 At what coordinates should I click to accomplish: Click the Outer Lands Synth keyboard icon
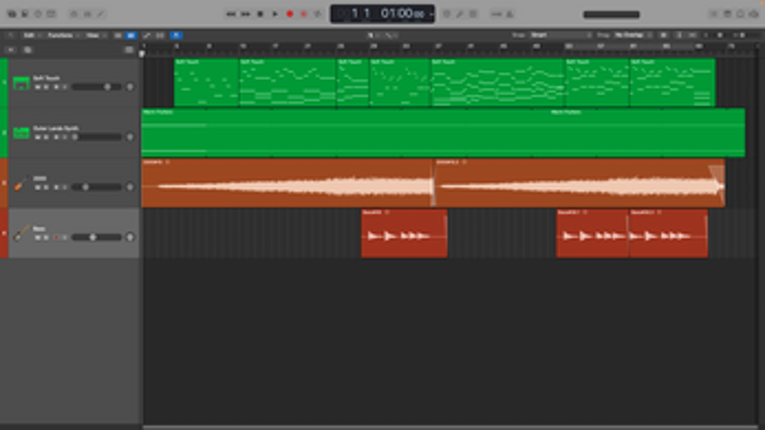(x=20, y=133)
